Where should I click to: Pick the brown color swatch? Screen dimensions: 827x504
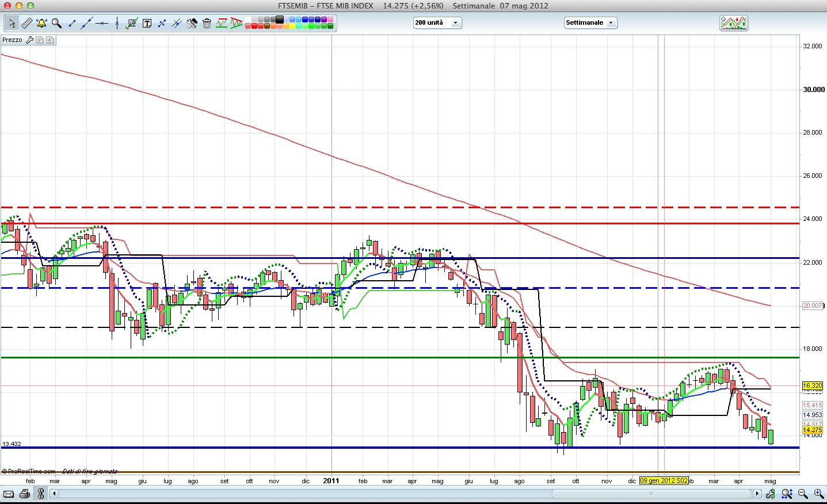click(267, 26)
